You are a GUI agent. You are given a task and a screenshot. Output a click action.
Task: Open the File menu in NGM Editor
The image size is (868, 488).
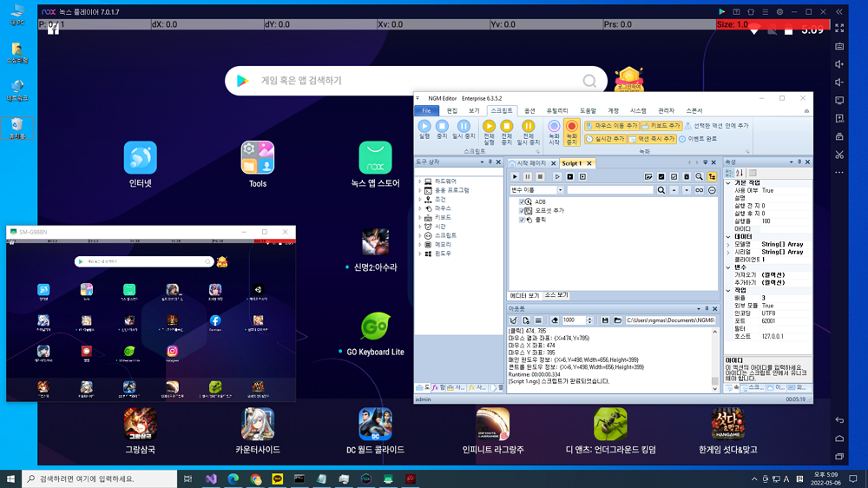(426, 111)
